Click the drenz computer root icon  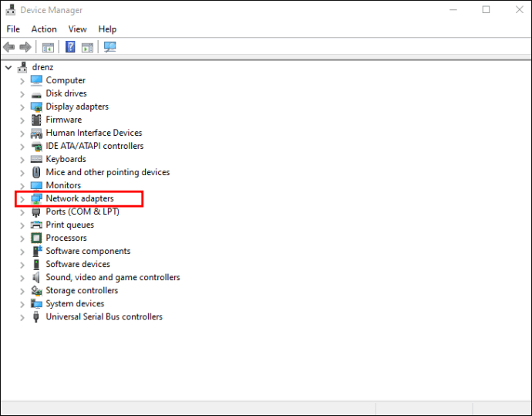coord(22,67)
